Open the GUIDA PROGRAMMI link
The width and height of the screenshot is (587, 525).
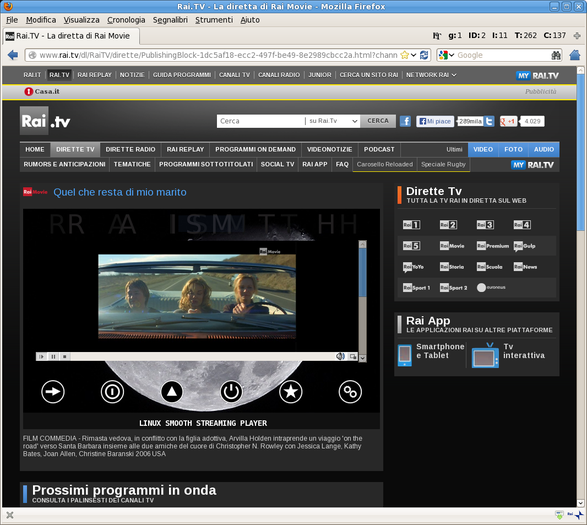pyautogui.click(x=182, y=75)
